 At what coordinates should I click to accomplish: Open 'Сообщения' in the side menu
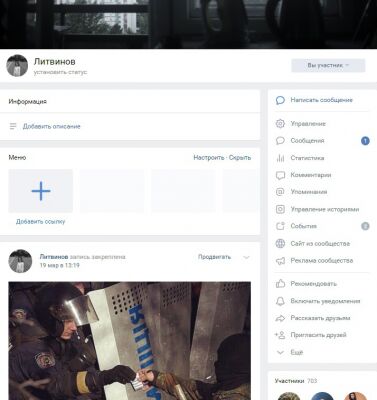coord(307,141)
